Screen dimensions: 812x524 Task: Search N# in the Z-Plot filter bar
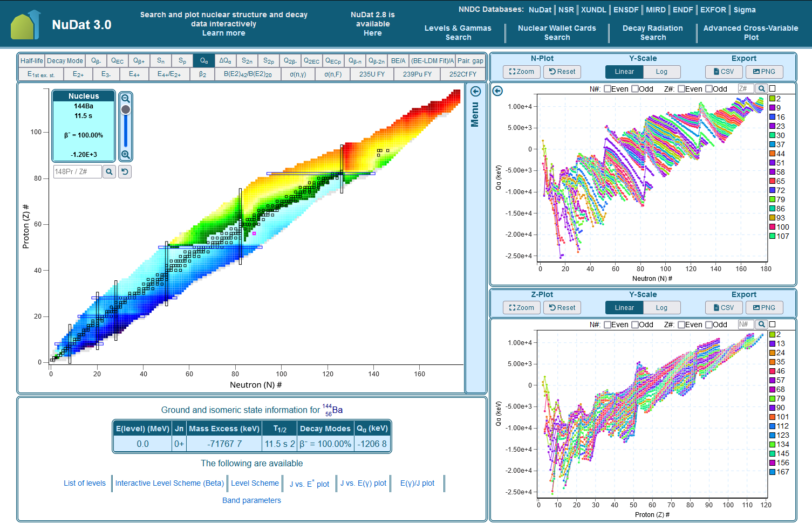pyautogui.click(x=761, y=324)
